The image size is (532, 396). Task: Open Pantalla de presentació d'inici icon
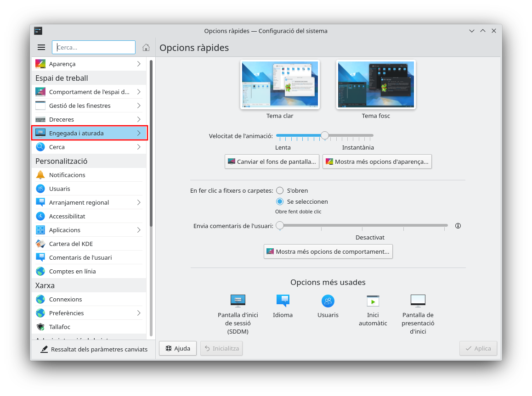(x=418, y=301)
